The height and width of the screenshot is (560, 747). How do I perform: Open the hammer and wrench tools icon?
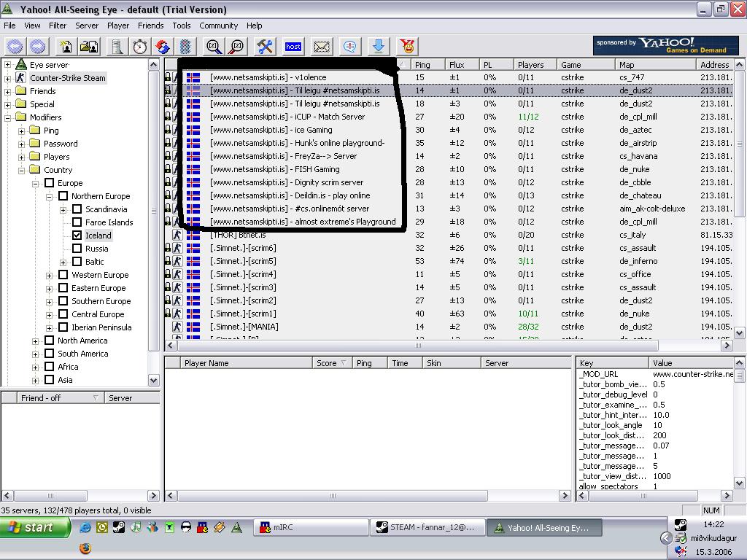click(x=265, y=46)
